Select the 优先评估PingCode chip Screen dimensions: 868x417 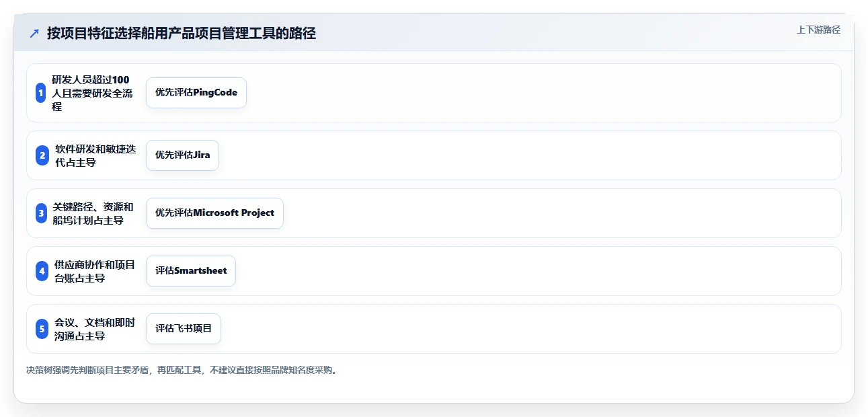(196, 93)
